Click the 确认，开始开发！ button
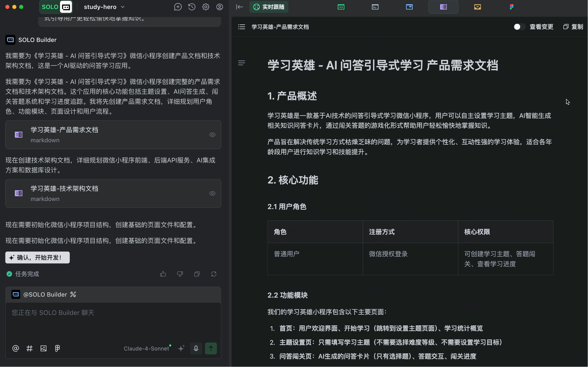The height and width of the screenshot is (367, 588). [37, 258]
